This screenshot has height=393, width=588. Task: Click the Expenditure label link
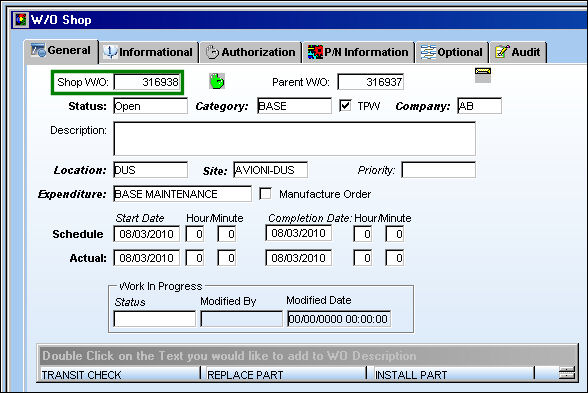tap(72, 194)
